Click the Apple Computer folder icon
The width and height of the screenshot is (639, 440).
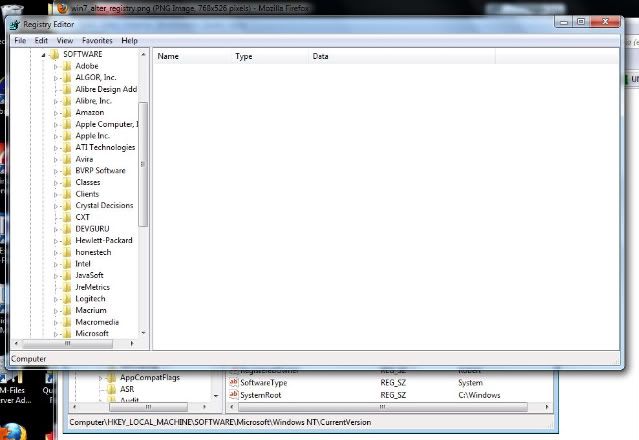pyautogui.click(x=67, y=124)
